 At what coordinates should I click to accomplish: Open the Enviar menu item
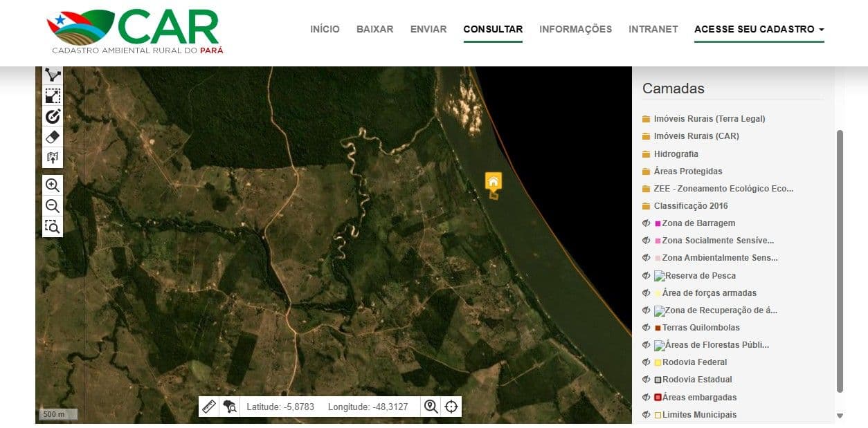(x=428, y=29)
